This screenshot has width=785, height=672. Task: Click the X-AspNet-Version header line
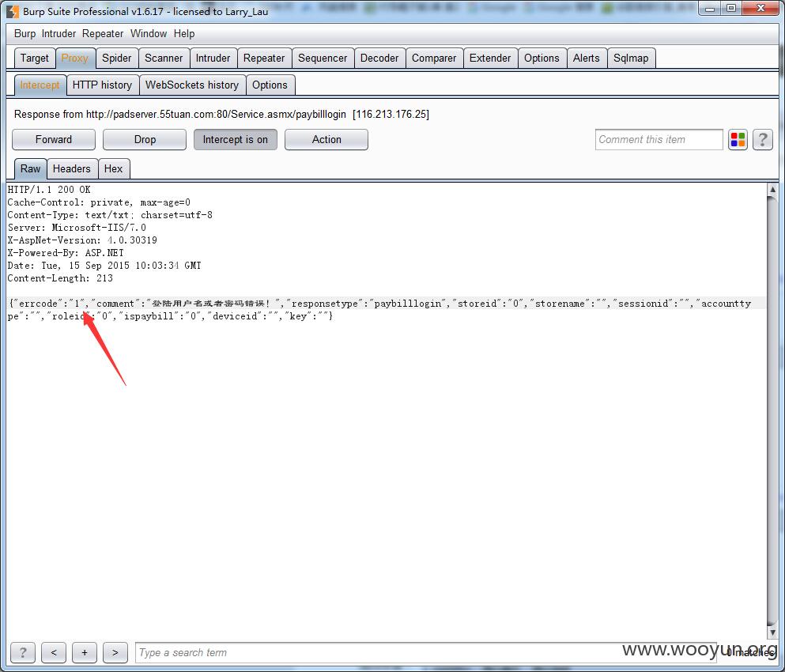tap(82, 240)
